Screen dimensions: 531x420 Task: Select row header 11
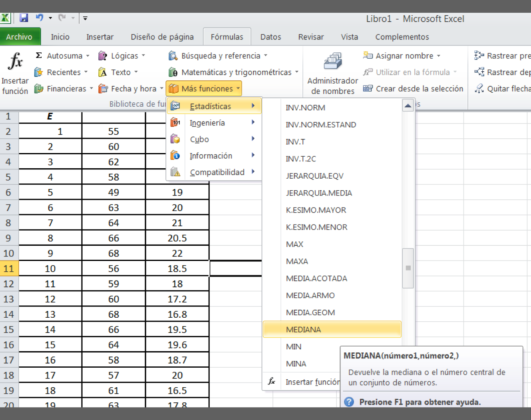tap(9, 268)
